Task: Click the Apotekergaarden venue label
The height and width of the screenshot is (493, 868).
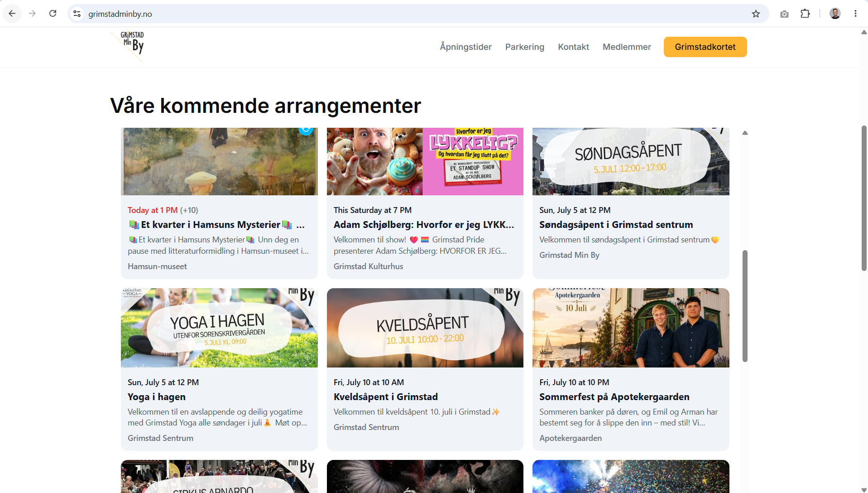Action: point(571,438)
